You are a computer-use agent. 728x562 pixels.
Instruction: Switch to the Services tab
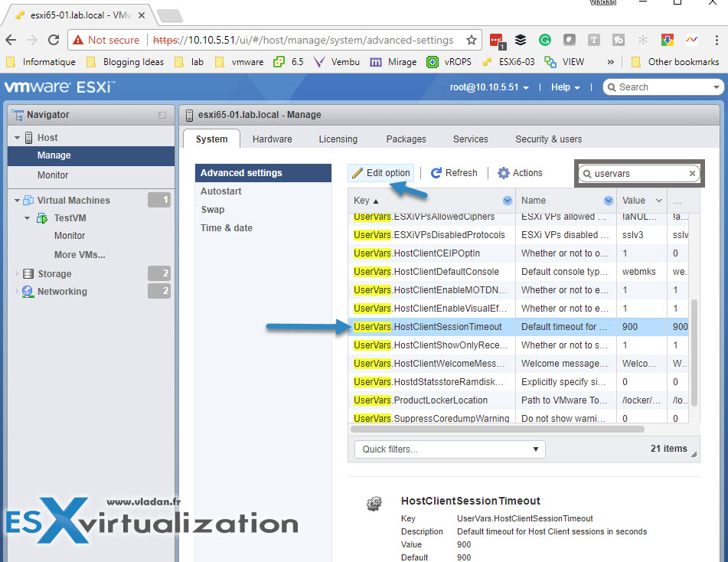470,139
